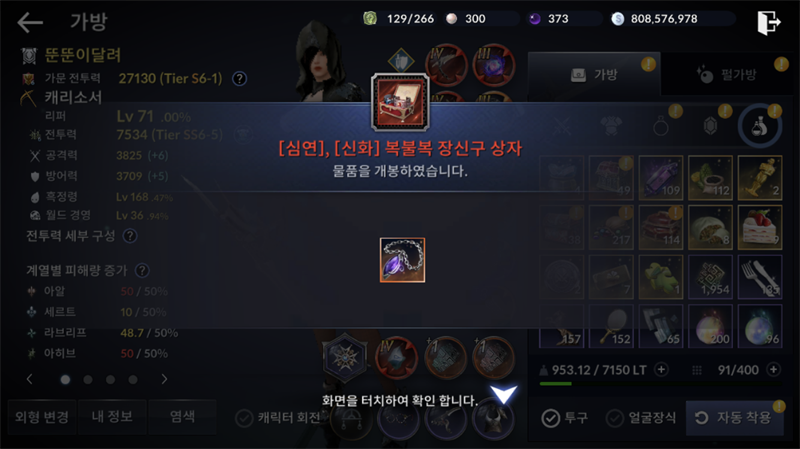
Task: Select the golden statue item with count 2
Action: coord(760,178)
